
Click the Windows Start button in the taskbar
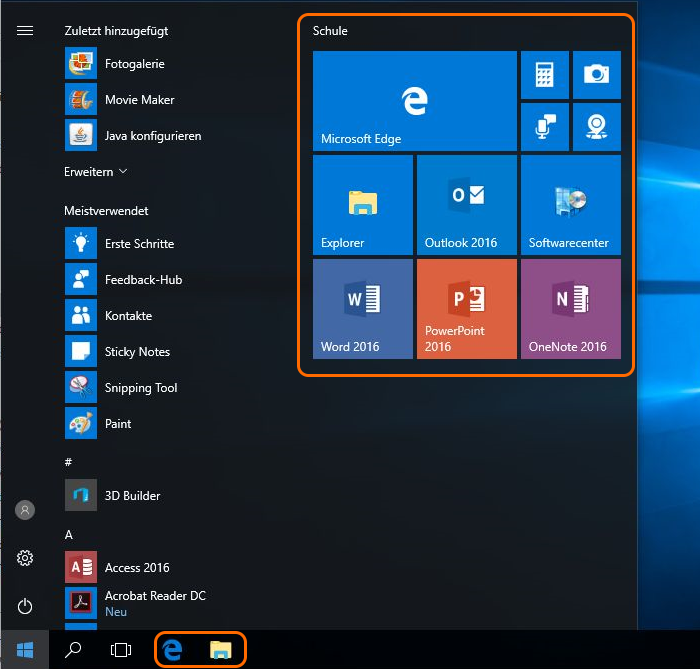pyautogui.click(x=25, y=650)
